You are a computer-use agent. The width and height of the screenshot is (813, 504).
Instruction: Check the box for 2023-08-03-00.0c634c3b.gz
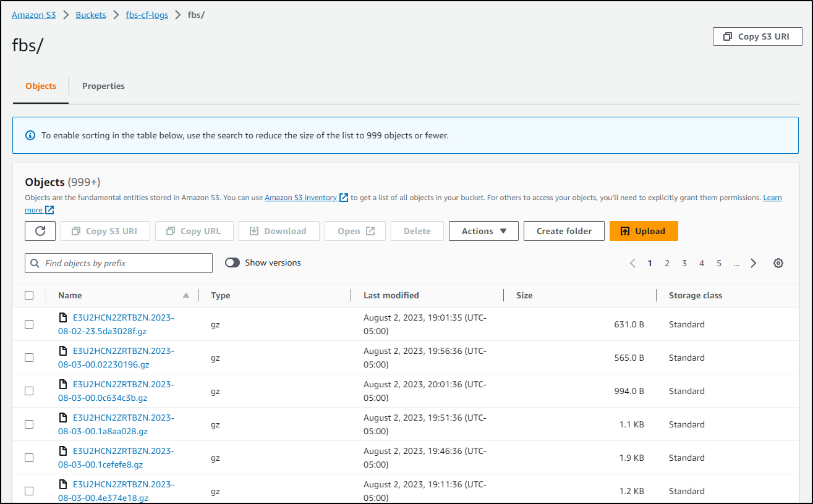[x=29, y=391]
